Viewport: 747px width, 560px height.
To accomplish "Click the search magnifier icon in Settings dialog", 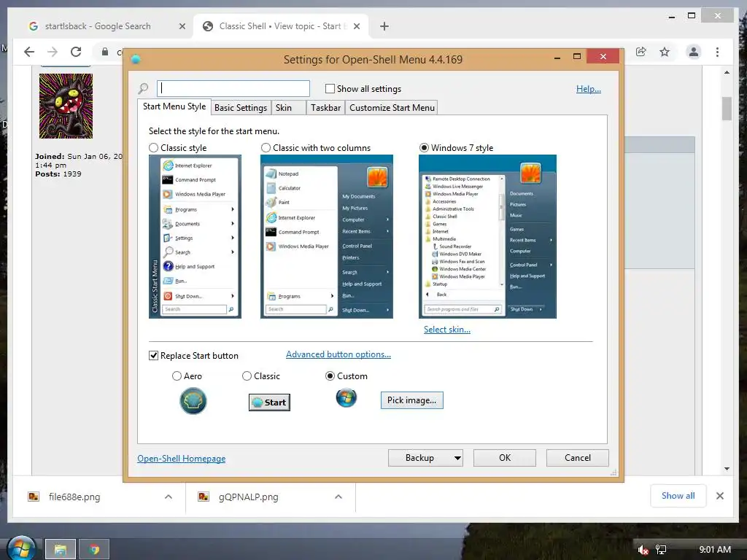I will pyautogui.click(x=143, y=88).
